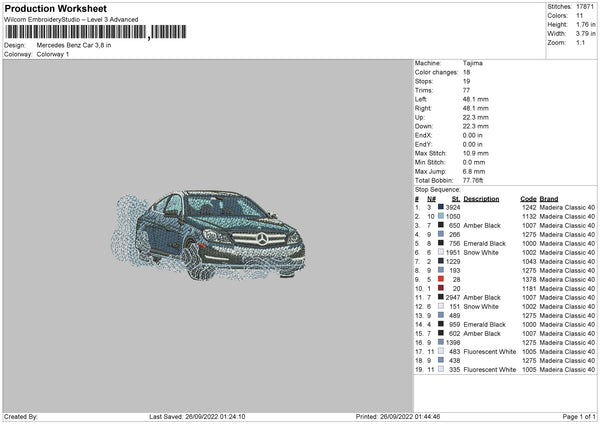Click the 'Right:' label
Viewport: 600px width, 424px height.
(x=423, y=108)
